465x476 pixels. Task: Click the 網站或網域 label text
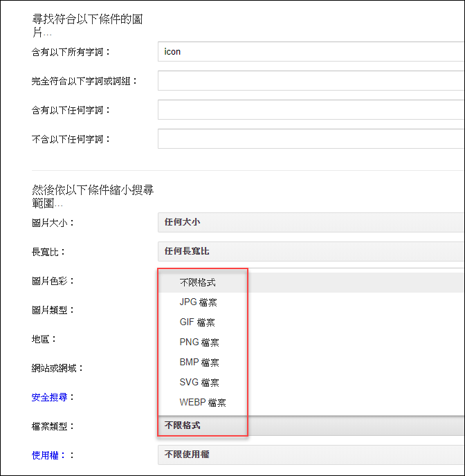click(57, 368)
